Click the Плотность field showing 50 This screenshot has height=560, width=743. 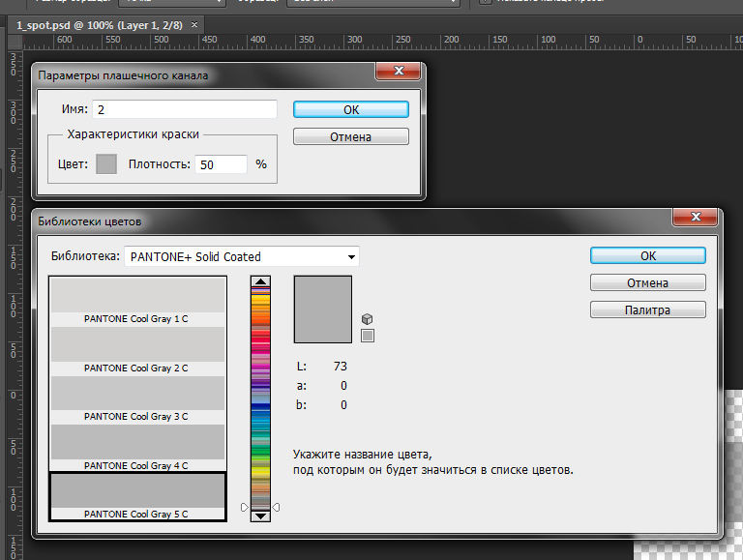coord(221,164)
